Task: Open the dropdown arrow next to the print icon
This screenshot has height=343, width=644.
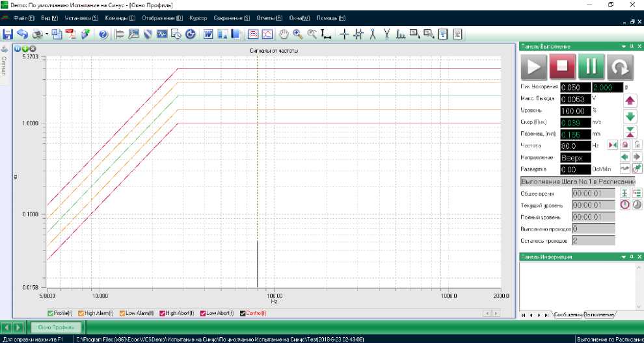Action: click(x=47, y=34)
